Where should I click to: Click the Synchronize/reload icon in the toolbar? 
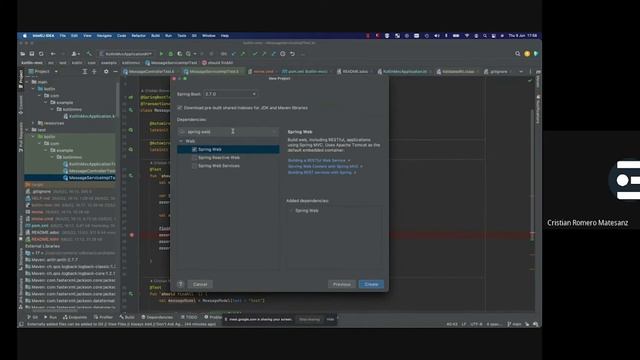pyautogui.click(x=41, y=54)
